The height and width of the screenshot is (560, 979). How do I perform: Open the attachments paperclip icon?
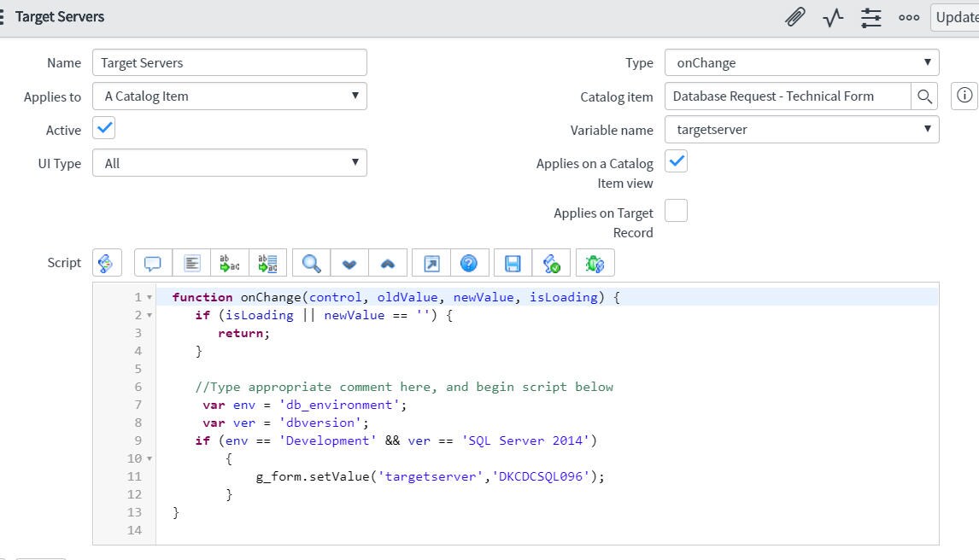pyautogui.click(x=794, y=16)
